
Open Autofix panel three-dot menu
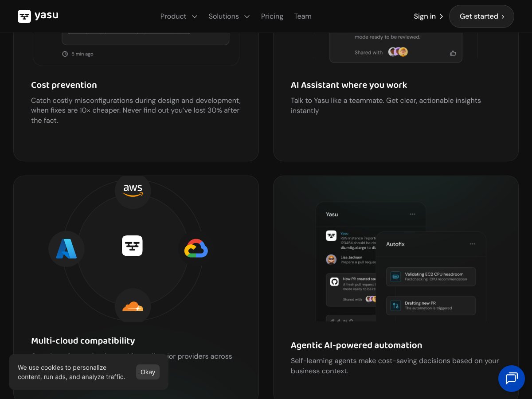click(x=472, y=244)
